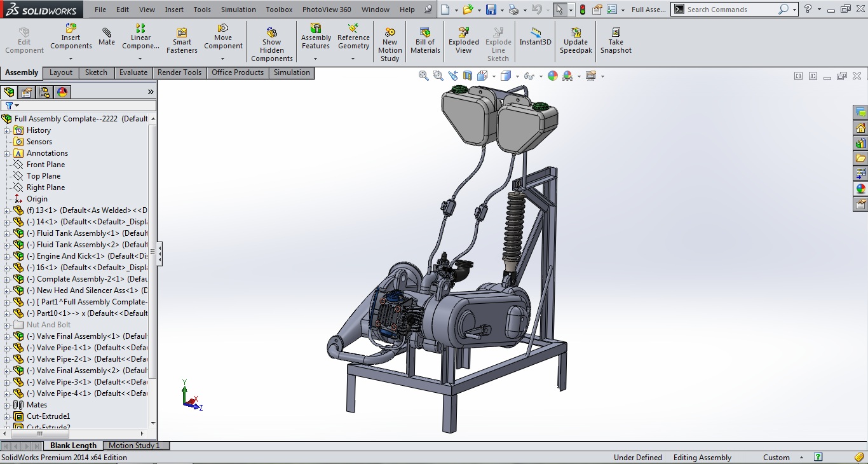Screen dimensions: 868x464
Task: Select the Cut-Extrude1 feature
Action: pyautogui.click(x=48, y=416)
